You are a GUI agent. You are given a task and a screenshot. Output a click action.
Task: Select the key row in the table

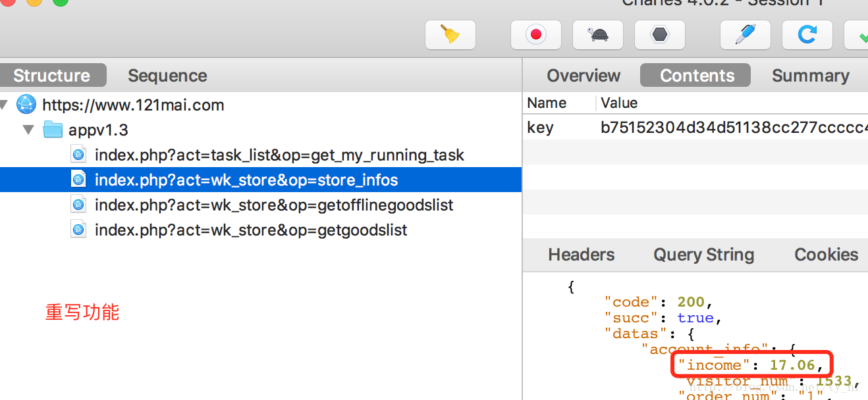696,127
